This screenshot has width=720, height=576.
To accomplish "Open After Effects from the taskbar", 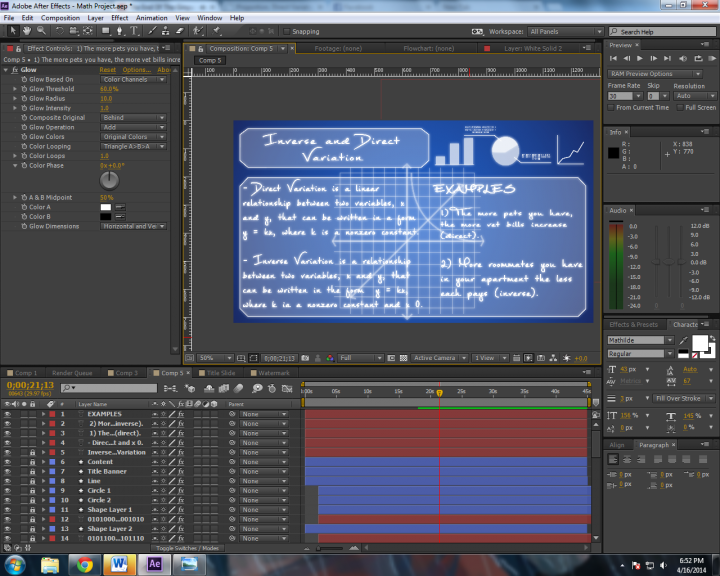I will click(x=155, y=564).
